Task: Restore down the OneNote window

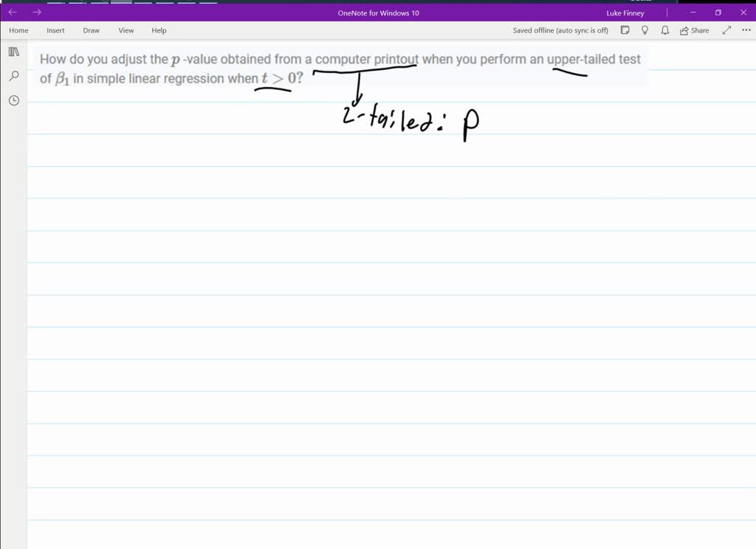Action: pos(717,12)
